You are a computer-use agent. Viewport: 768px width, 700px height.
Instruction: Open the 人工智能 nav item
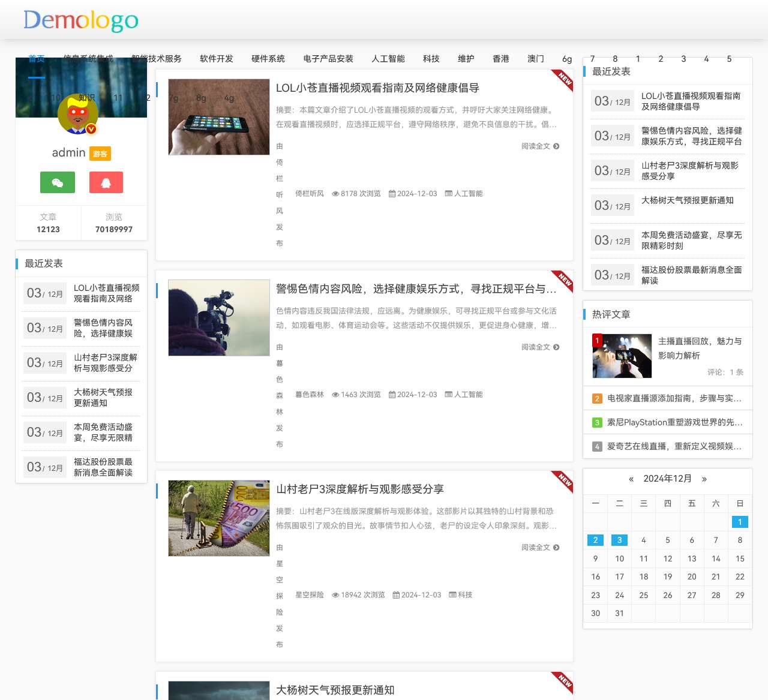(x=388, y=59)
